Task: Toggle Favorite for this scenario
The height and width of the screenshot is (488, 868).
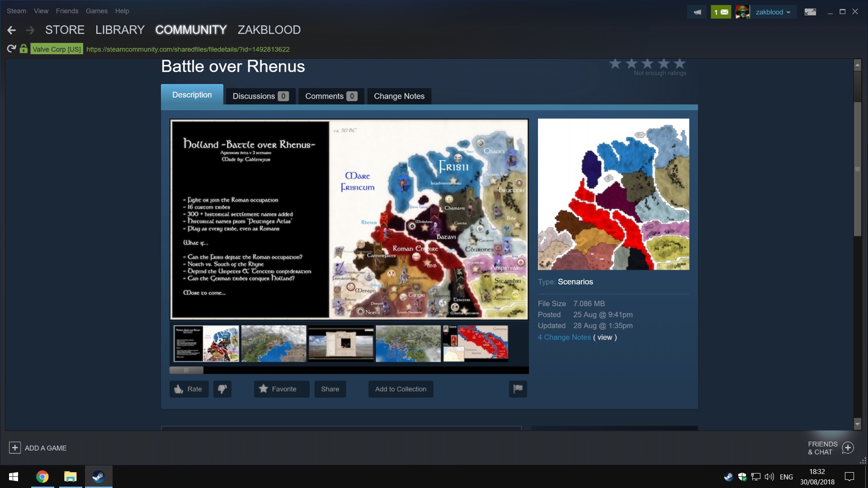Action: click(281, 389)
